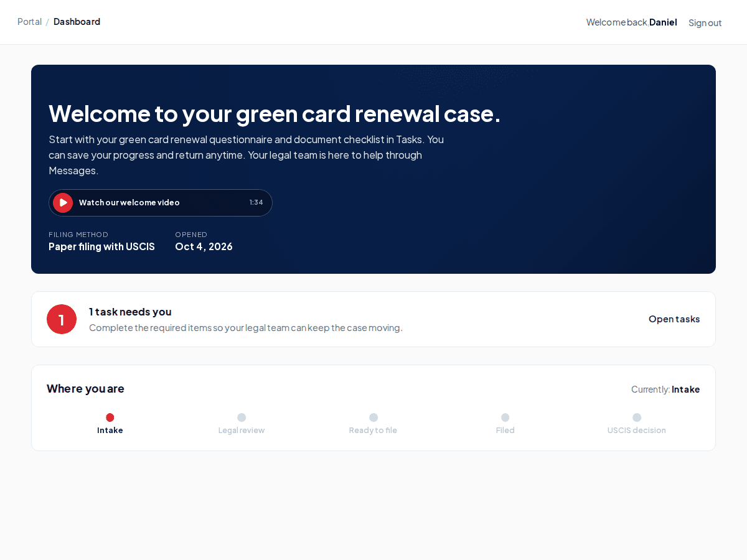Click Open tasks button
This screenshot has width=747, height=560.
tap(674, 319)
